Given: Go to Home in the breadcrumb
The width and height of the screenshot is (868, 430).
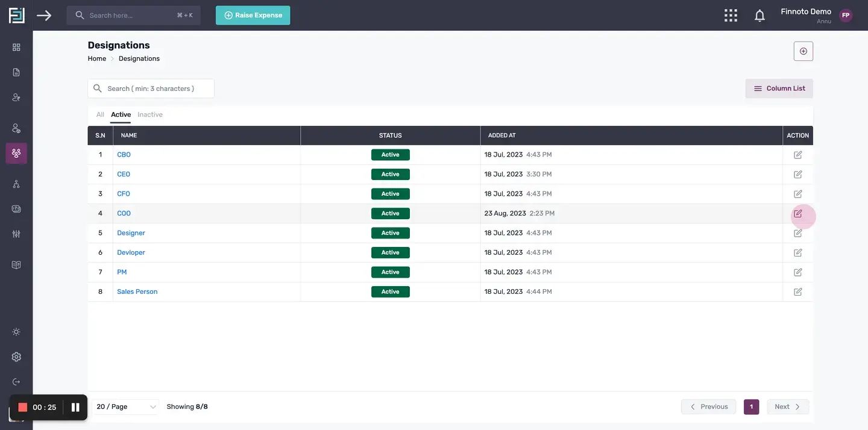Looking at the screenshot, I should (97, 58).
